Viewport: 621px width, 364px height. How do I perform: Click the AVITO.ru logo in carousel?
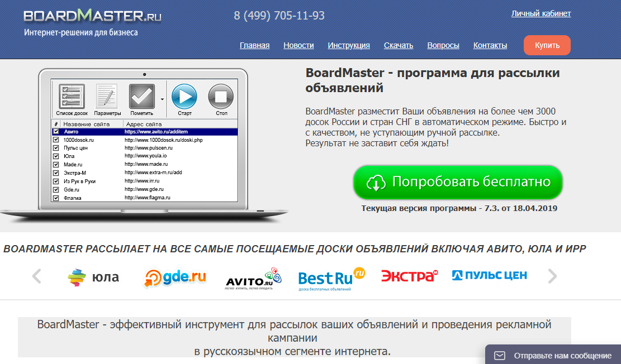click(253, 279)
